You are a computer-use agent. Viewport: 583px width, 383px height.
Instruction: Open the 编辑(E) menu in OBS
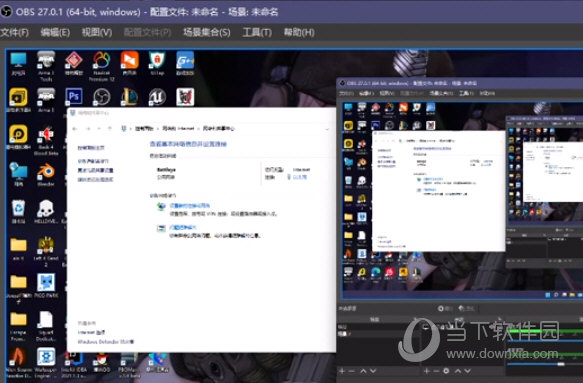click(55, 32)
